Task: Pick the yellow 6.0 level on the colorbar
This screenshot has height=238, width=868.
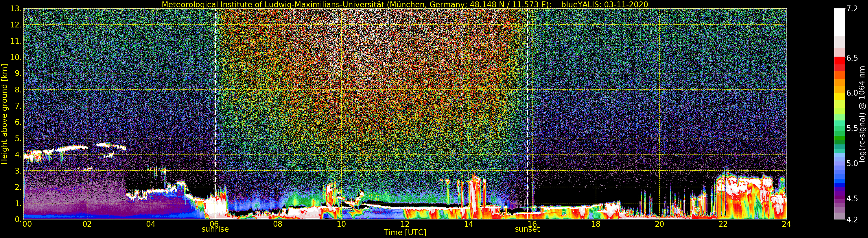Action: [x=839, y=96]
